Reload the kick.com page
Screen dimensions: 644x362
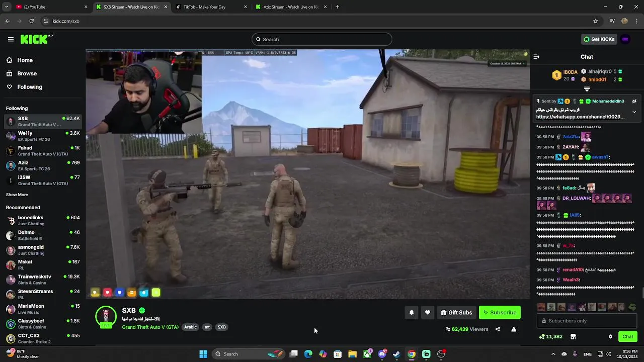[31, 21]
